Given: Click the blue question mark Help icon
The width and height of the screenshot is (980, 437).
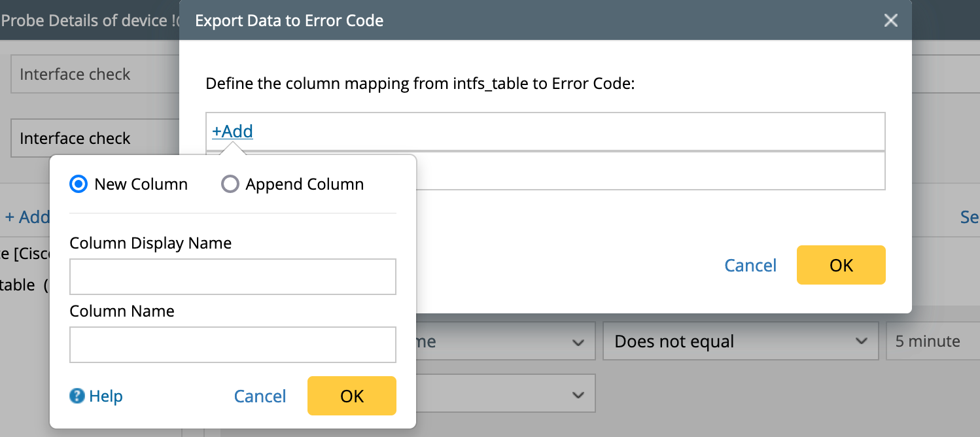Looking at the screenshot, I should 77,396.
